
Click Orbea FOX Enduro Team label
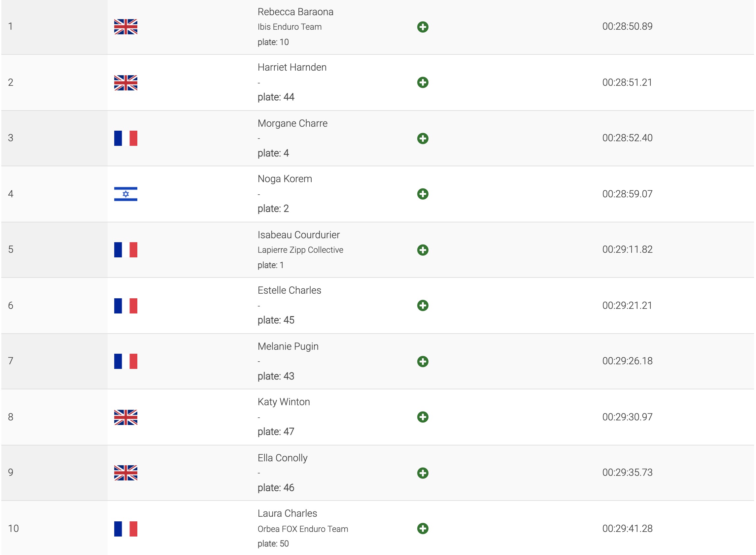pyautogui.click(x=302, y=529)
